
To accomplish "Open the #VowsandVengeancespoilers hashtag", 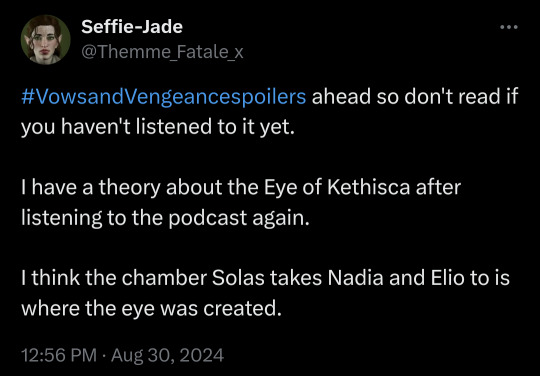I will (164, 98).
